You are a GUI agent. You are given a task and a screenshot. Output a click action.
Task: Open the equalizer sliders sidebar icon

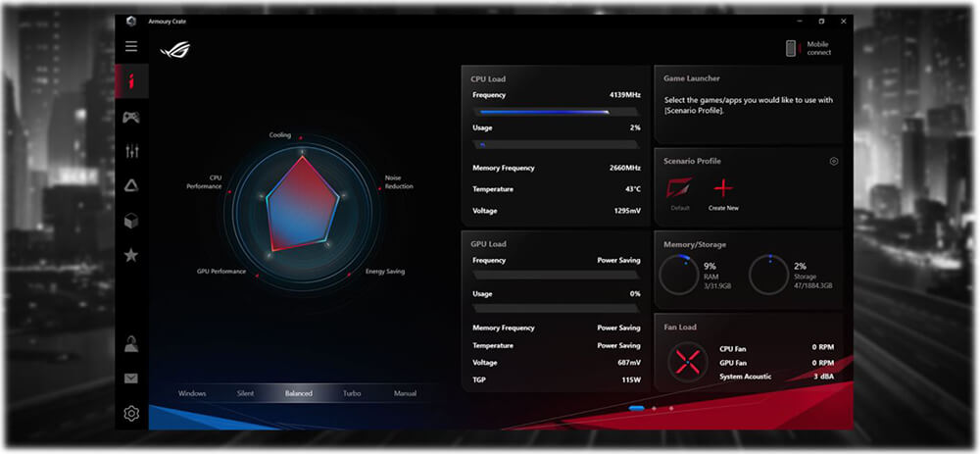click(131, 151)
